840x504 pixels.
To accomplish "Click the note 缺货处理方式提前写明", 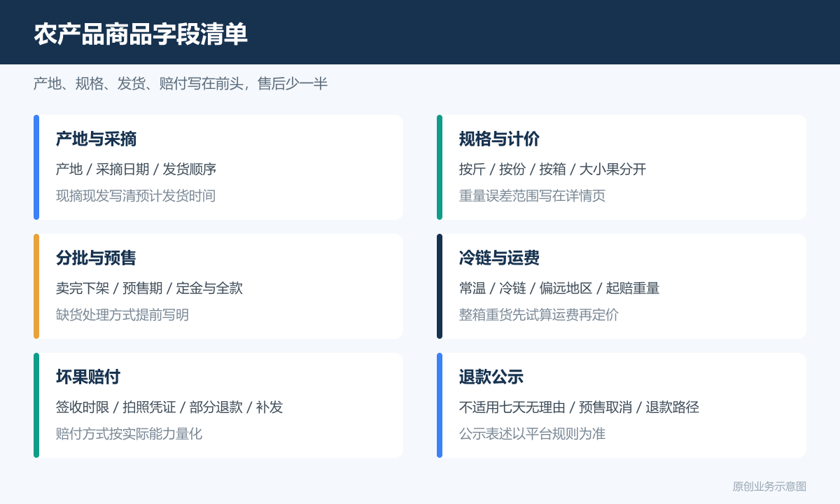I will 122,315.
